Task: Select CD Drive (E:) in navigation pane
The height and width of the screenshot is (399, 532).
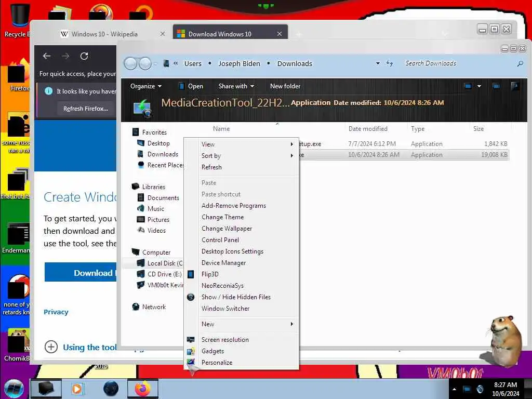Action: click(x=160, y=274)
